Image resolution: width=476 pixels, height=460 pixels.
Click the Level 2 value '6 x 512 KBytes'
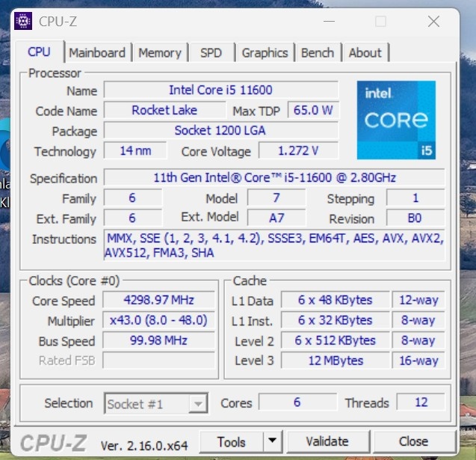point(335,340)
